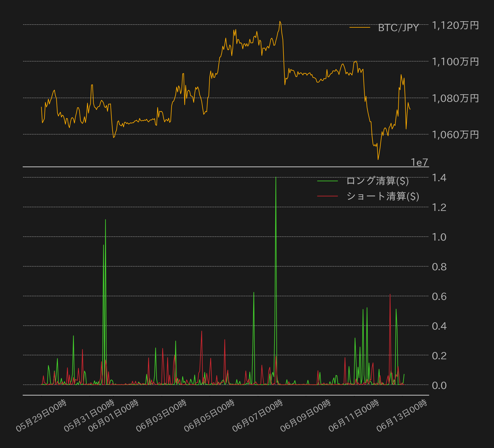The image size is (494, 448).
Task: Click the 1,080万円 price axis label
Action: coord(455,98)
